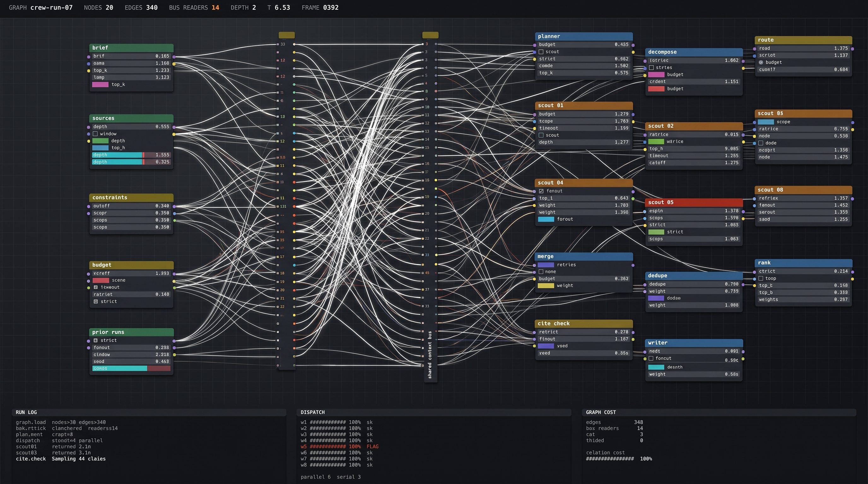Uncheck the fenaut checkbox in scout 04
Screen dimensions: 868x484
[x=541, y=191]
